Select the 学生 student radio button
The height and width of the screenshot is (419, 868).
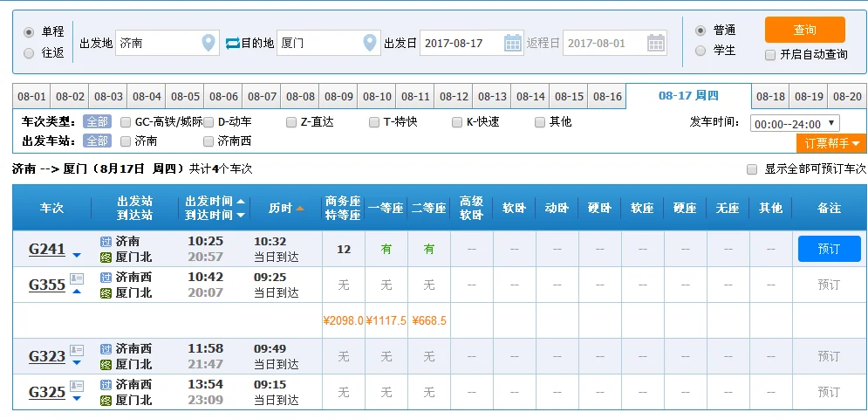(x=701, y=51)
